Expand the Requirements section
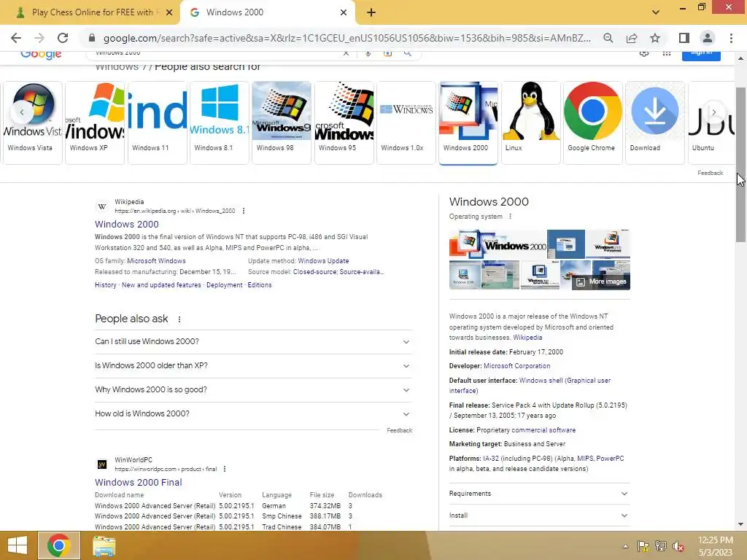 coord(539,494)
